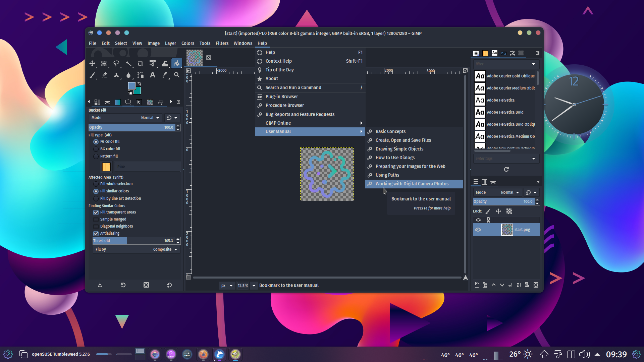Click Tip of the Day menu item

click(x=310, y=70)
